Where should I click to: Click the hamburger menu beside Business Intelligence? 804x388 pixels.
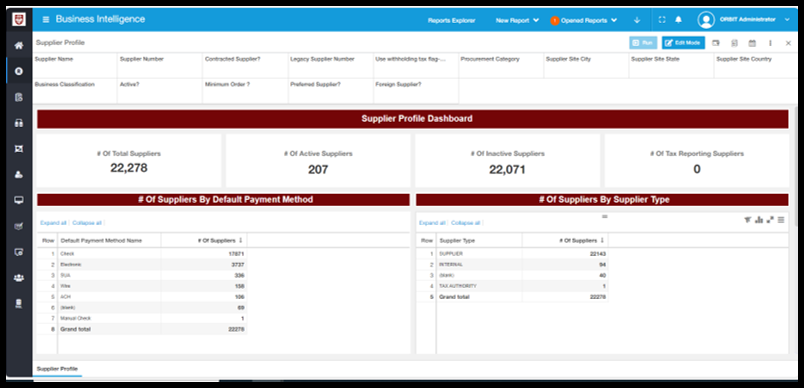click(46, 19)
